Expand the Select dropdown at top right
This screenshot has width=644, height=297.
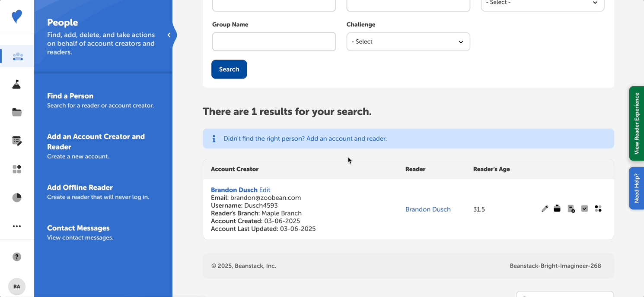click(x=542, y=3)
